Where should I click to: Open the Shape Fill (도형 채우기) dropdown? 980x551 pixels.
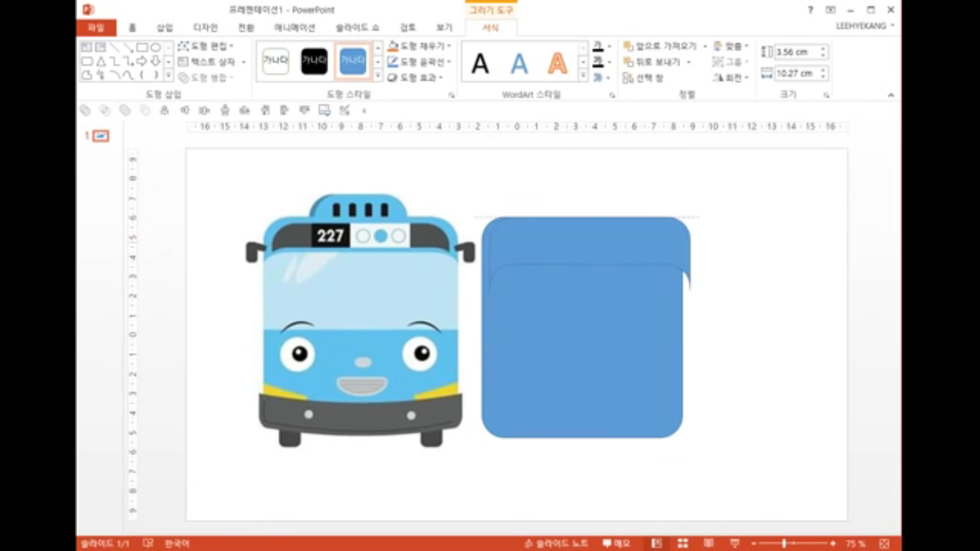(x=420, y=47)
